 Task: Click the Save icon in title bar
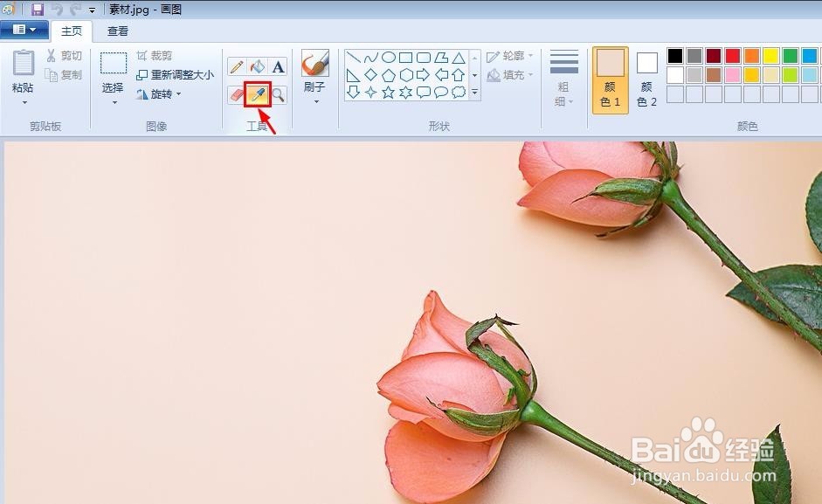coord(38,9)
